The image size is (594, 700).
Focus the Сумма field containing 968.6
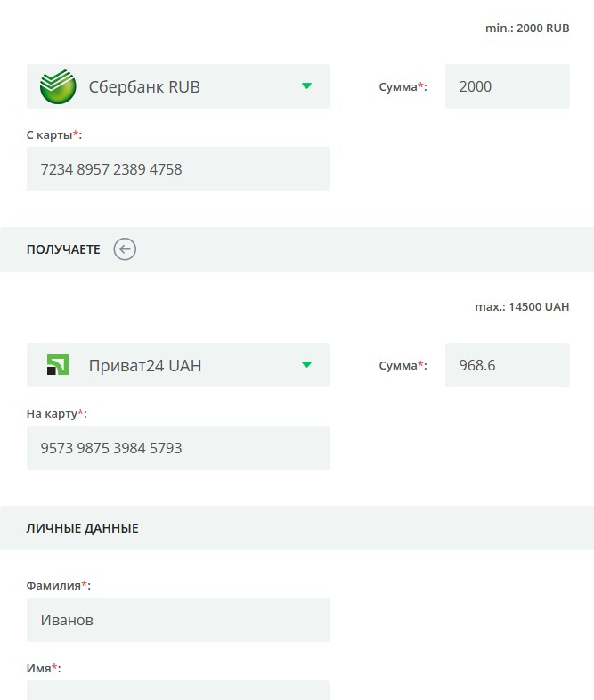pos(508,365)
